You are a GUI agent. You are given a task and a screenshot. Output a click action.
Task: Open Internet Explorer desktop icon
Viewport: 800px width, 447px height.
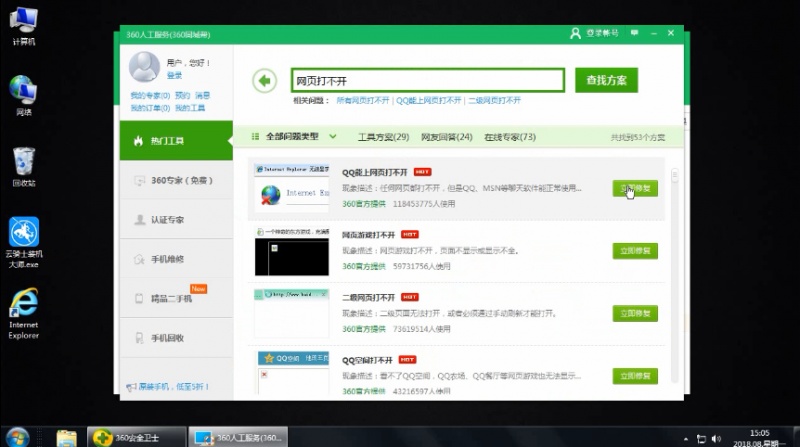point(23,313)
